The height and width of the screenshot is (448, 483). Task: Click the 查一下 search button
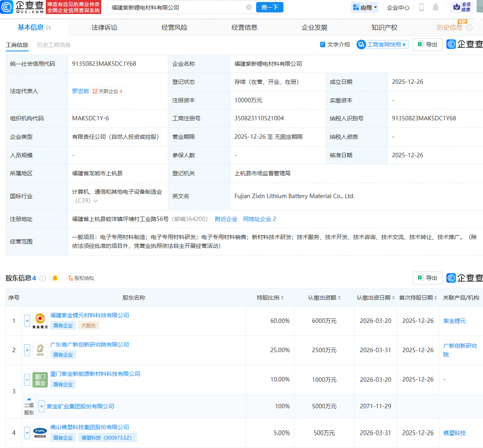click(x=270, y=7)
